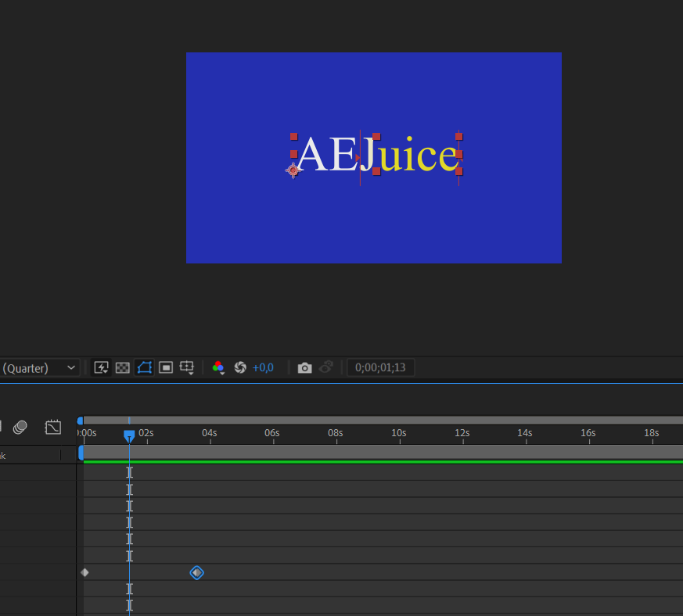The height and width of the screenshot is (616, 683).
Task: Click the top-right selection handle of text
Action: coord(459,137)
